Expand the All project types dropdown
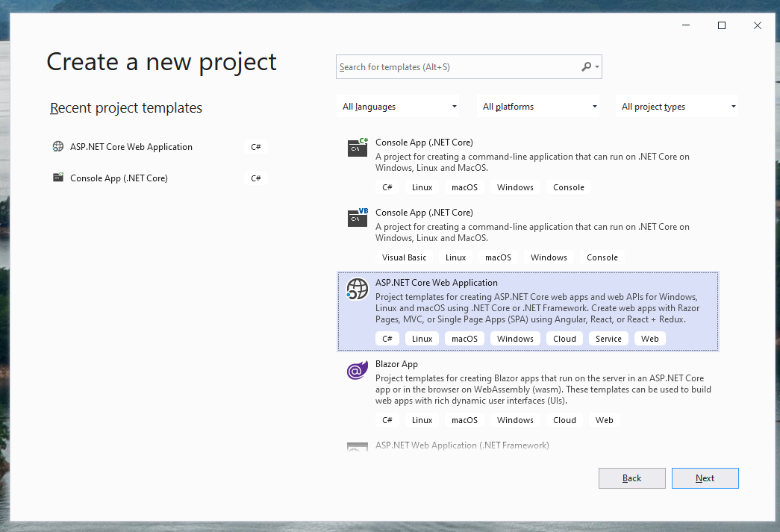This screenshot has height=532, width=780. pyautogui.click(x=678, y=107)
